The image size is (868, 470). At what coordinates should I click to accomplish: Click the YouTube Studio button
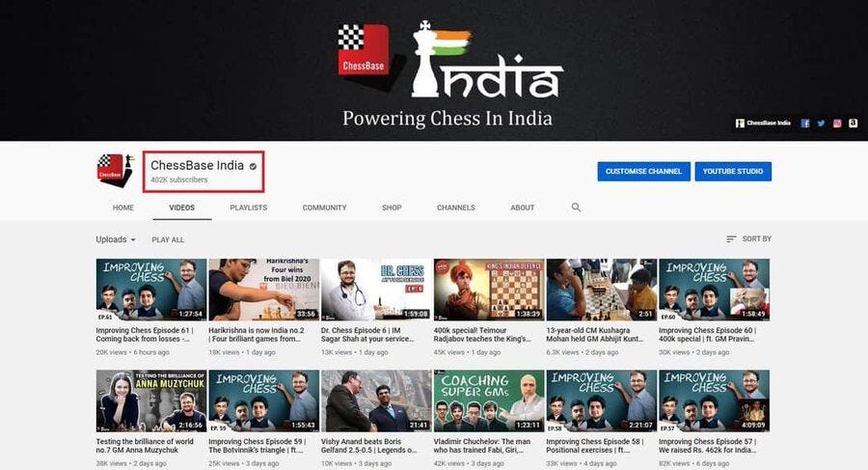(733, 171)
